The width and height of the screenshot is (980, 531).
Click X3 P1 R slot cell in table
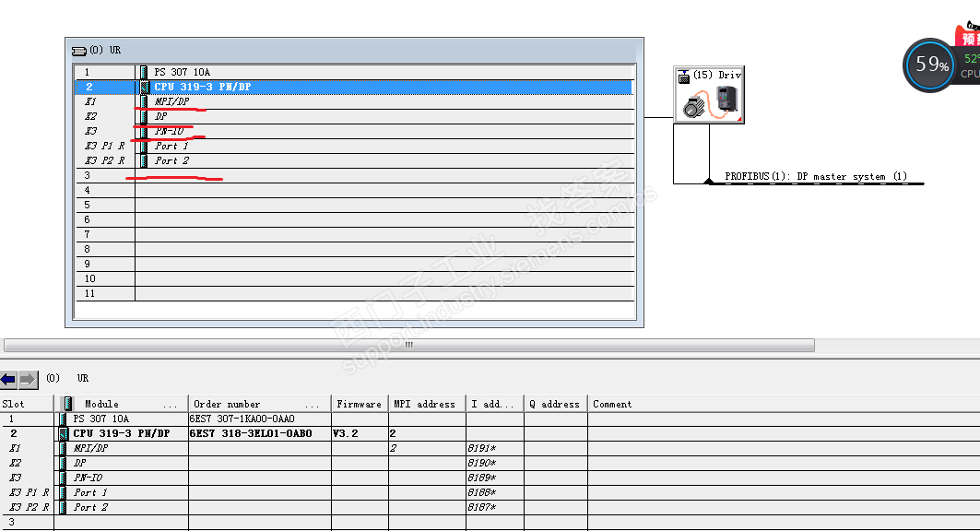click(27, 492)
